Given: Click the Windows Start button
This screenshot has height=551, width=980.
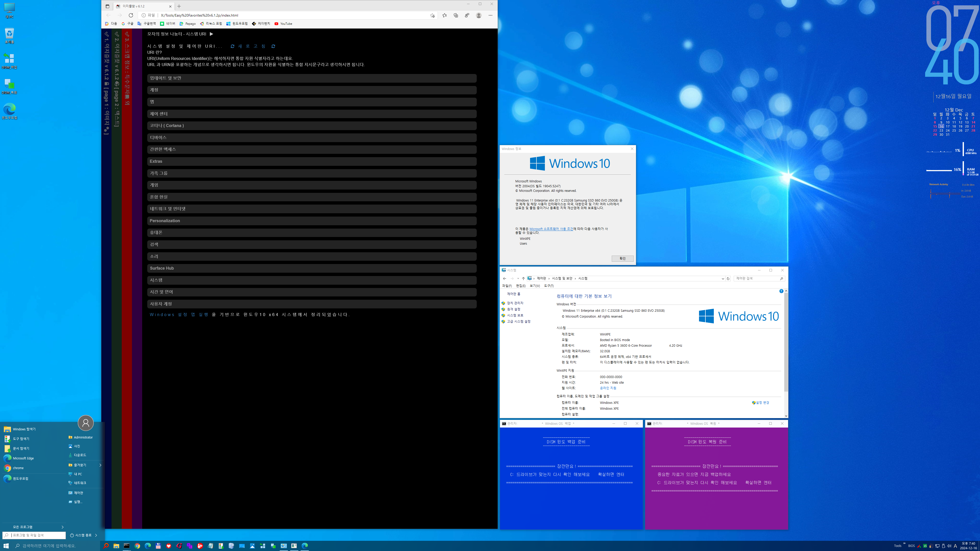Looking at the screenshot, I should tap(6, 546).
